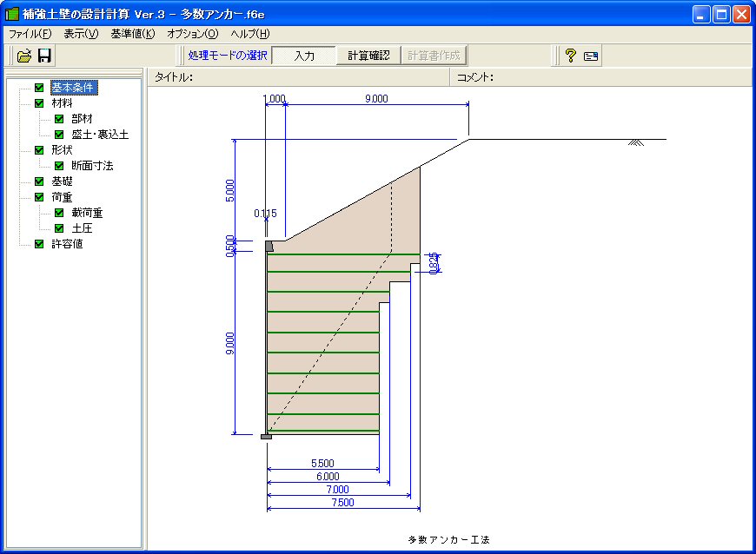Toggle the 荷重 green checkbox
Screen dimensions: 756x554
coord(39,197)
